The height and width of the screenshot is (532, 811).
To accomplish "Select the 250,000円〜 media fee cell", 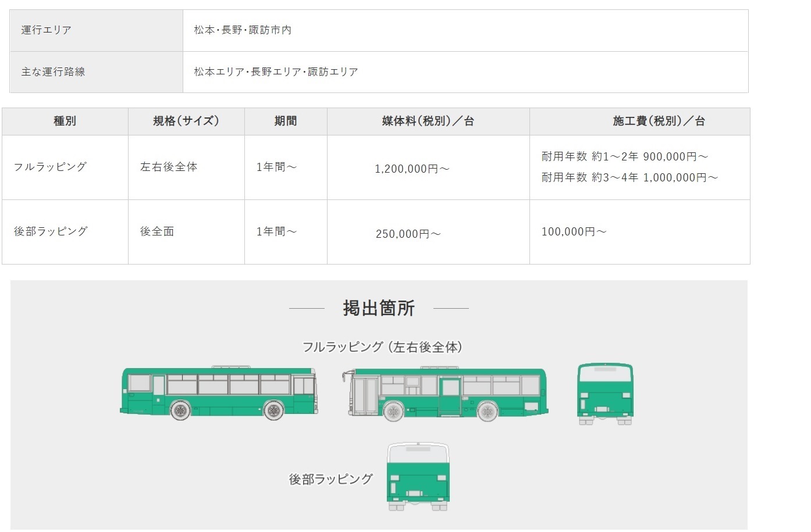I will coord(408,234).
